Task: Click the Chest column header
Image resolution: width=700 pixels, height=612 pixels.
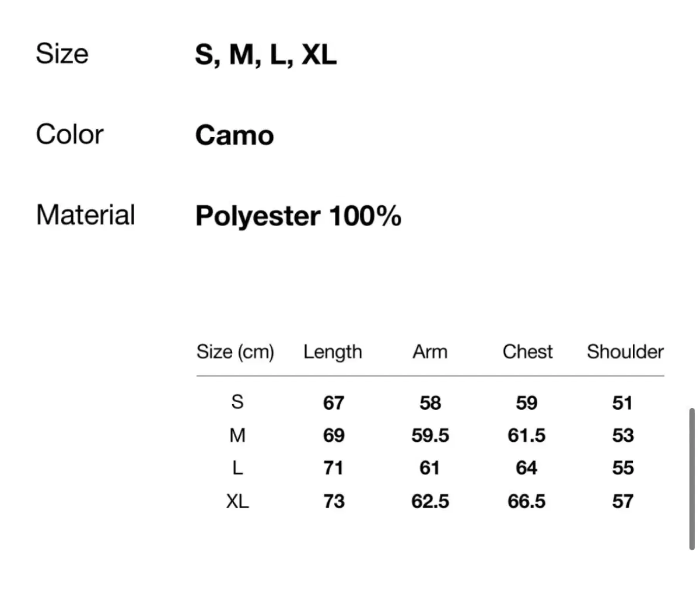Action: 527,351
